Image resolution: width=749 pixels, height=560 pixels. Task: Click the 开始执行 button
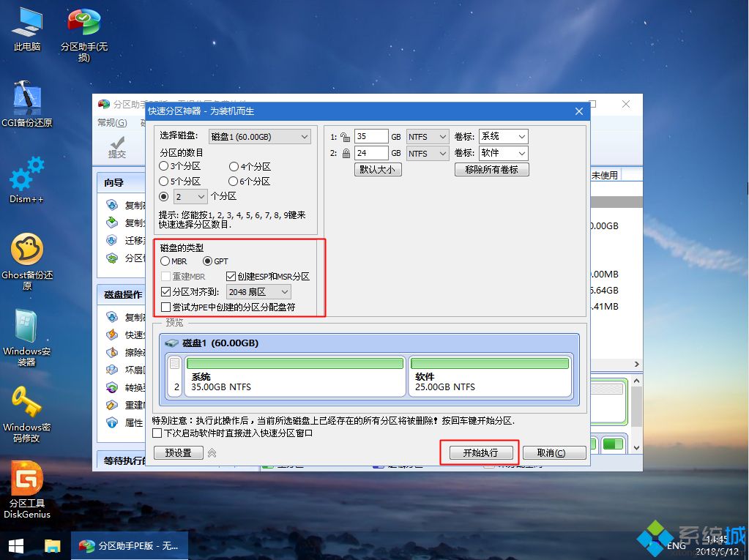tap(480, 452)
